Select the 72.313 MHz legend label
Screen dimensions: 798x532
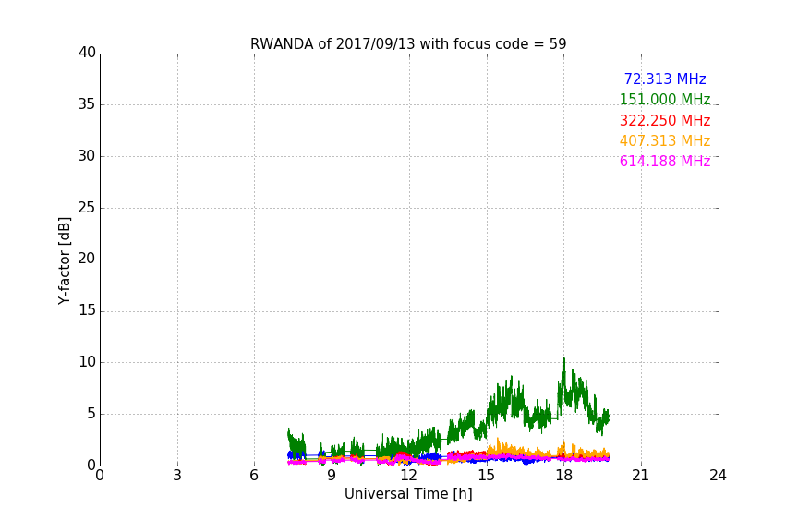pos(665,79)
